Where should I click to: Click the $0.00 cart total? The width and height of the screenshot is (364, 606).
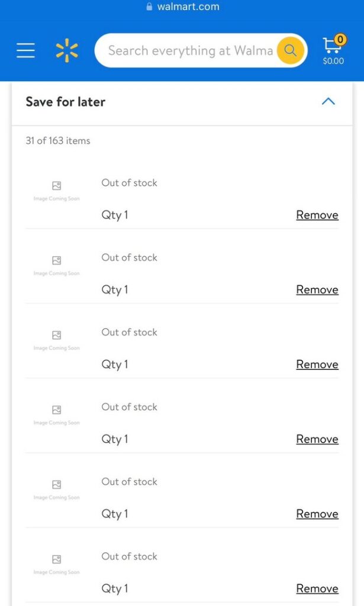point(333,61)
